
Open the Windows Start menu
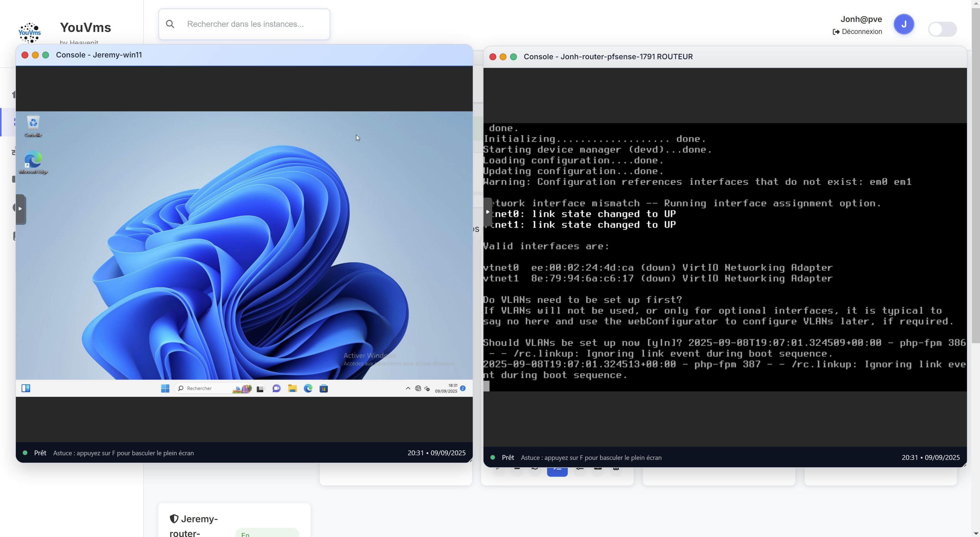coord(165,388)
